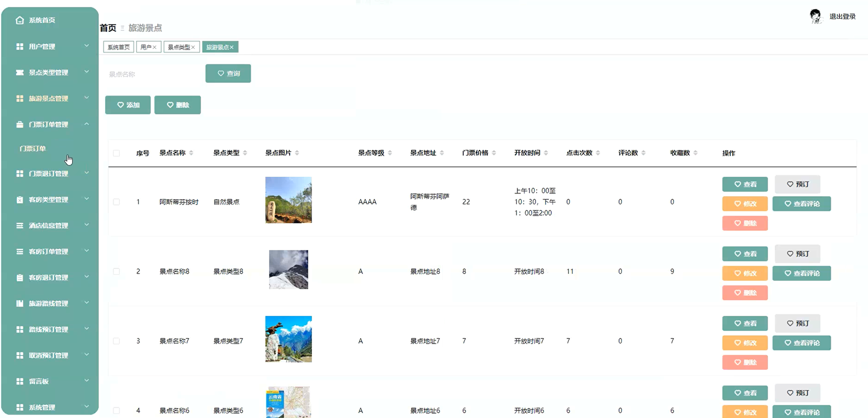Expand the 酒店信息管理 menu chevron
Image resolution: width=868 pixels, height=418 pixels.
[87, 225]
